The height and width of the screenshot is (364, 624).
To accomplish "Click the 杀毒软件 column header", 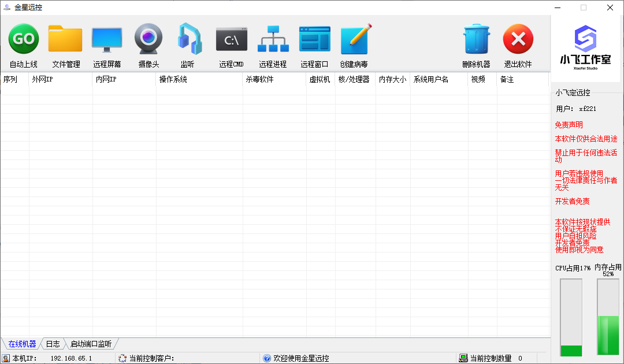I will click(274, 79).
